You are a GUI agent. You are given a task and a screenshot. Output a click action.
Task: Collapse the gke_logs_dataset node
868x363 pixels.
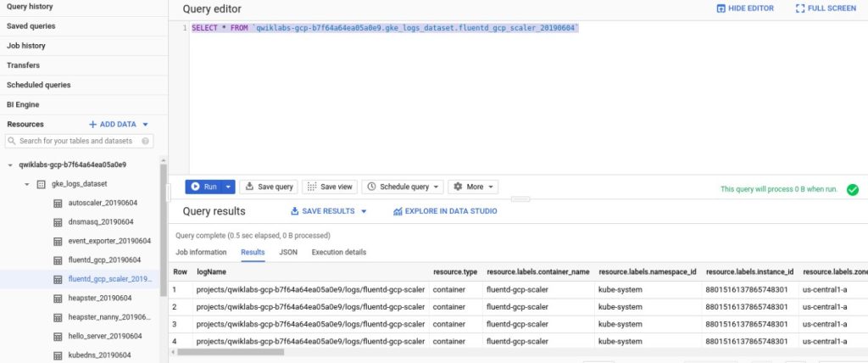click(27, 184)
